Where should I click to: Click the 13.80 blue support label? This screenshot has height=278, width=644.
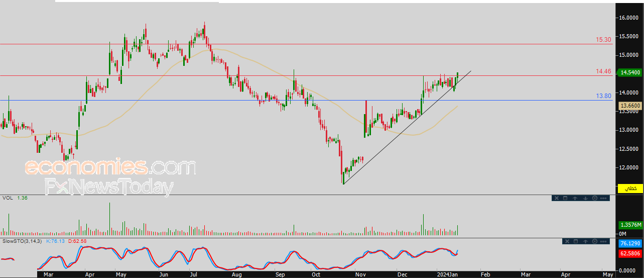point(603,96)
